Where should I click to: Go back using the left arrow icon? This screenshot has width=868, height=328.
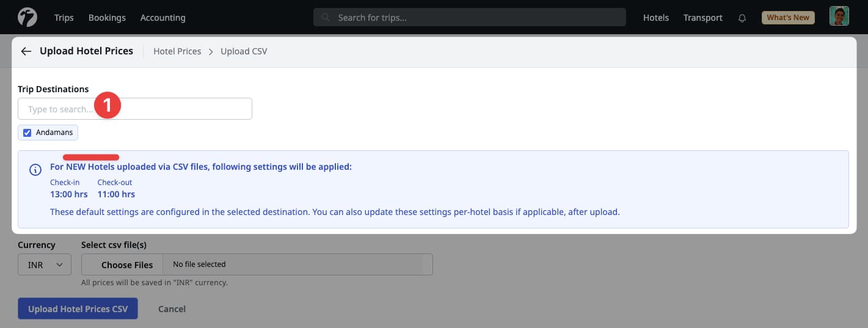(26, 51)
